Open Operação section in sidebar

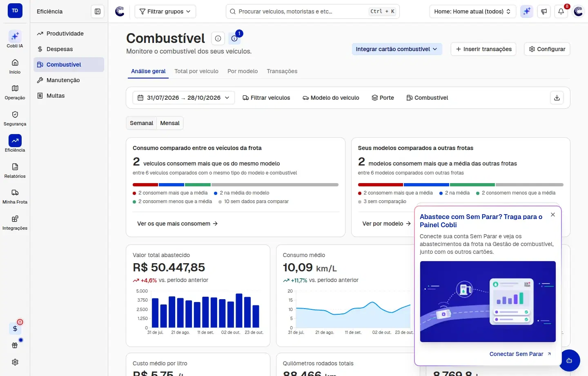point(15,92)
